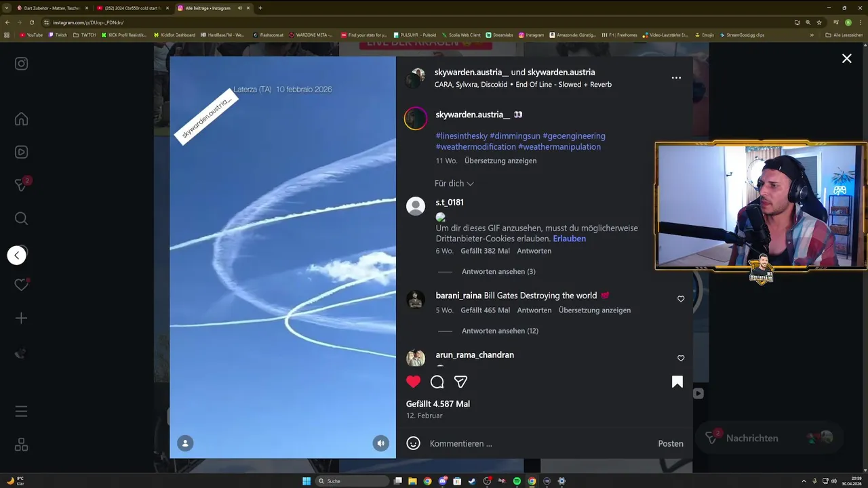This screenshot has height=488, width=868.
Task: Click Übersetzung anzeigen under the caption
Action: pyautogui.click(x=500, y=161)
